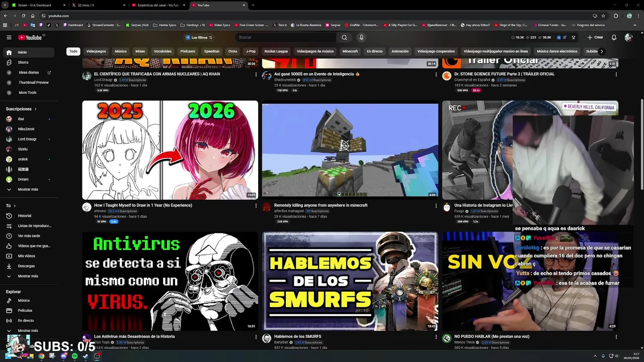Click the Crear button

pos(595,37)
